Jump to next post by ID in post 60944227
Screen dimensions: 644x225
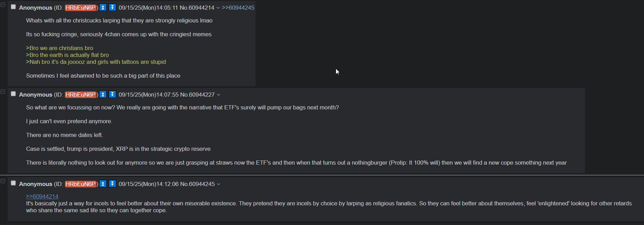click(x=112, y=94)
